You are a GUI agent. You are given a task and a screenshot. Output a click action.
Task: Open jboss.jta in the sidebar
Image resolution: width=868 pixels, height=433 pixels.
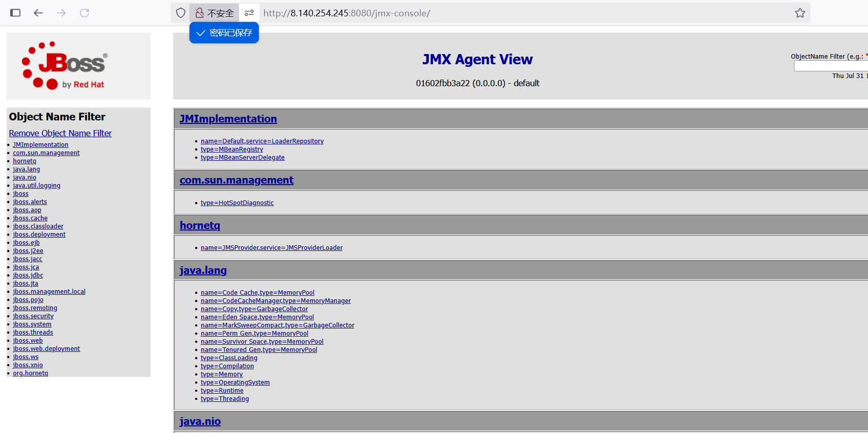[26, 284]
